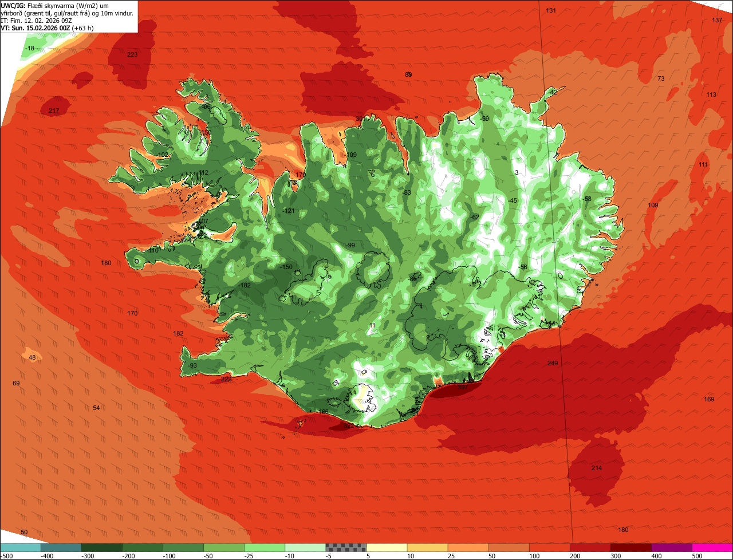Select the value 50 in the bottom left corner
The height and width of the screenshot is (560, 733).
(24, 532)
